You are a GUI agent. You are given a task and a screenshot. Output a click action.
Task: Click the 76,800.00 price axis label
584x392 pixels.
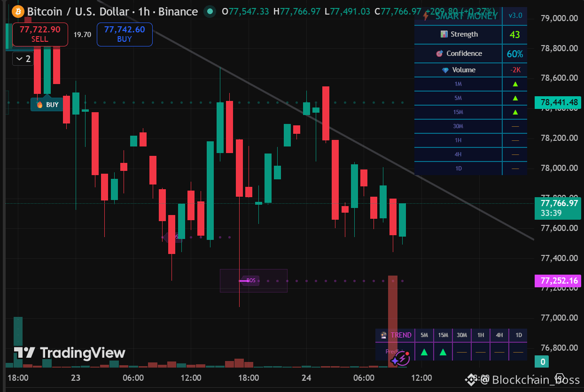point(559,348)
